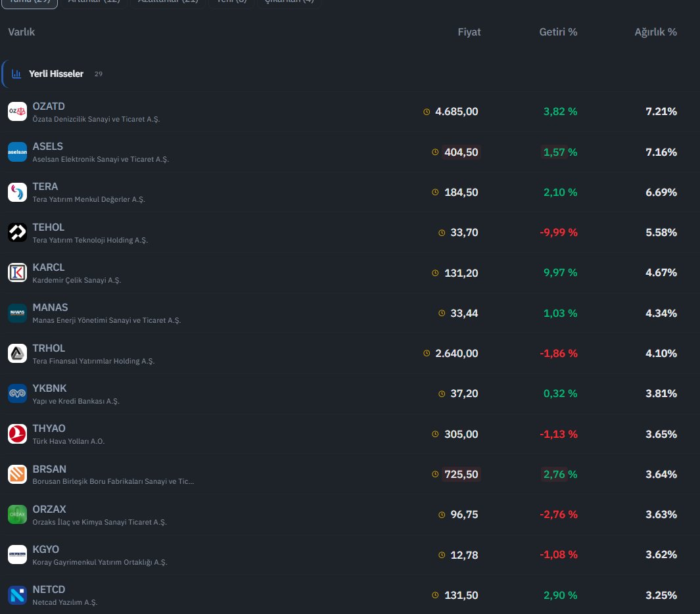This screenshot has height=614, width=700.
Task: Click the 4.685,00 price value
Action: point(457,112)
